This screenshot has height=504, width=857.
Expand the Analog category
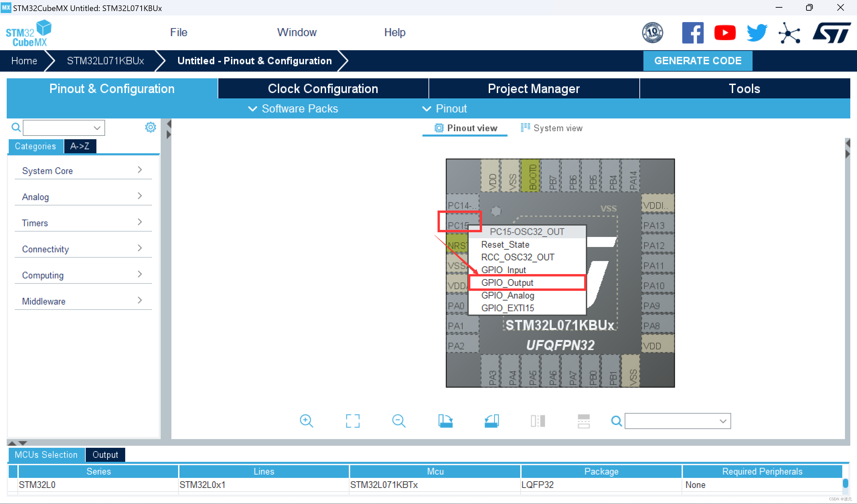click(83, 196)
